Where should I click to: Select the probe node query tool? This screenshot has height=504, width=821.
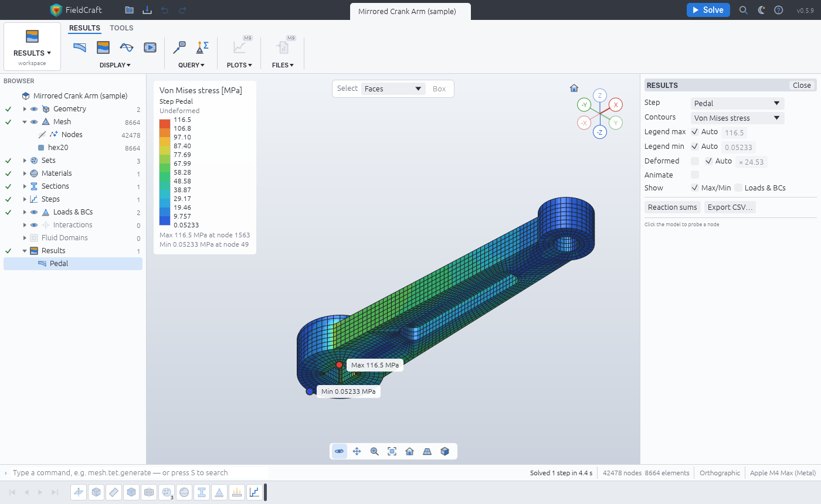click(179, 47)
